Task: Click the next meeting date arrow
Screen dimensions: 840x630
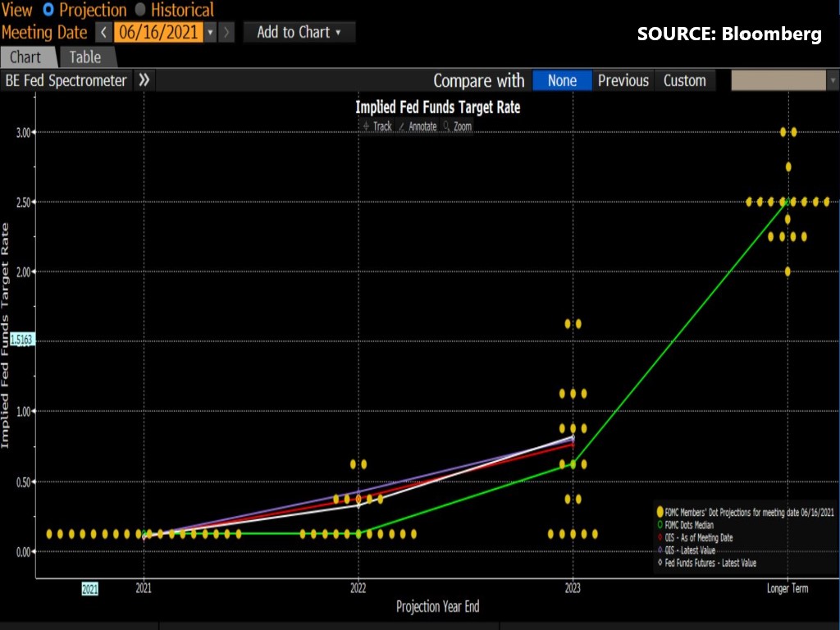Action: pyautogui.click(x=226, y=32)
